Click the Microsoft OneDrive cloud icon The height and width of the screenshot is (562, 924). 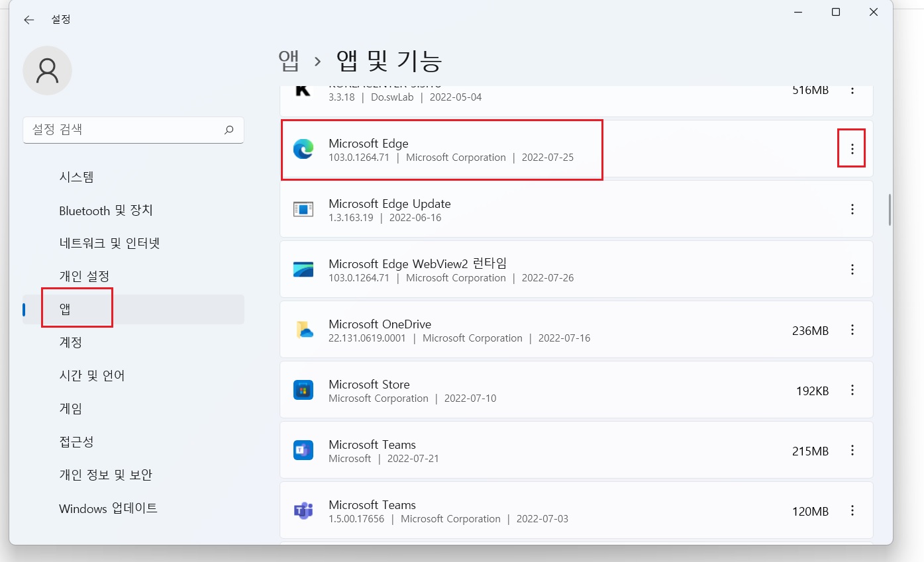(303, 330)
